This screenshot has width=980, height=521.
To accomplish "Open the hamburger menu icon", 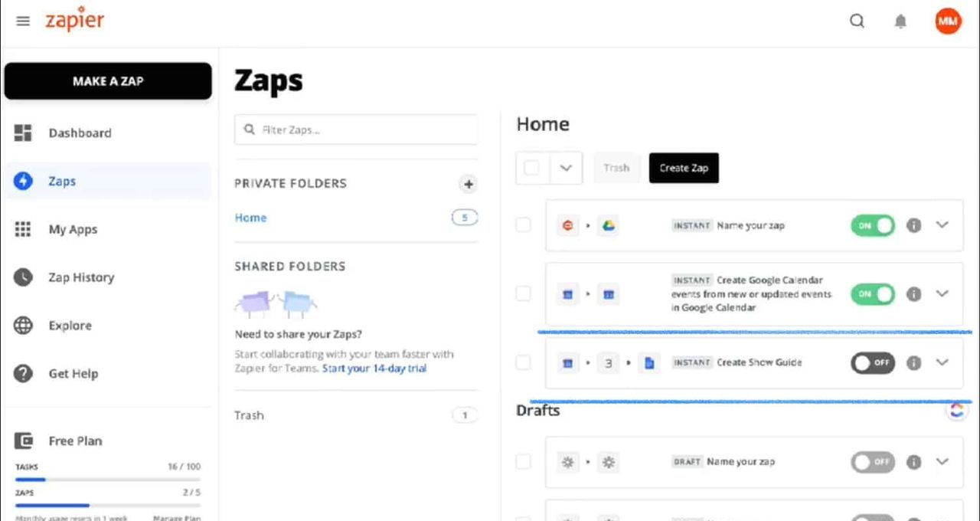I will pos(23,21).
